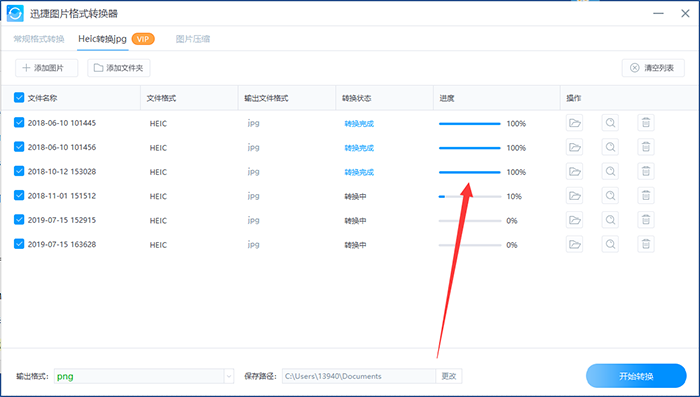Preview the 2018-11-01 151512 image
700x397 pixels.
610,196
